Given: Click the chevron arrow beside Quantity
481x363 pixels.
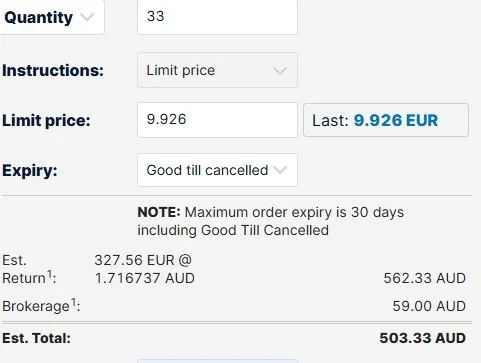Looking at the screenshot, I should pyautogui.click(x=87, y=17).
